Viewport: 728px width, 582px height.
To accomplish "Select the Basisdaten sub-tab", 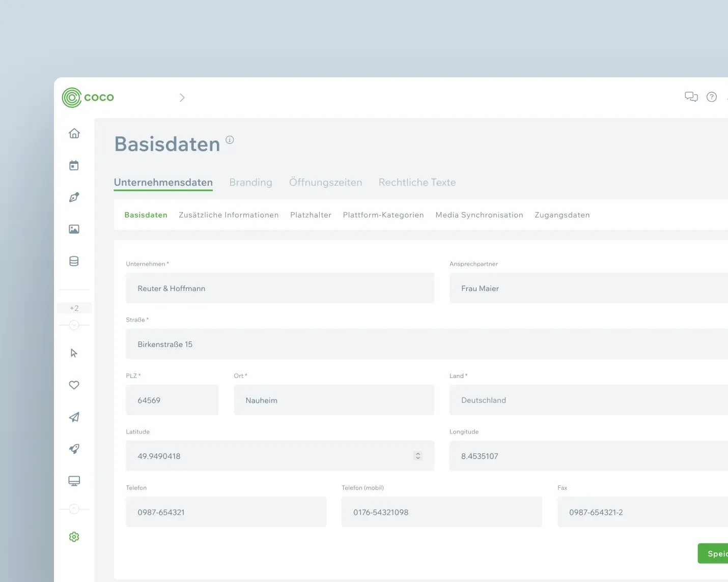I will pyautogui.click(x=146, y=215).
